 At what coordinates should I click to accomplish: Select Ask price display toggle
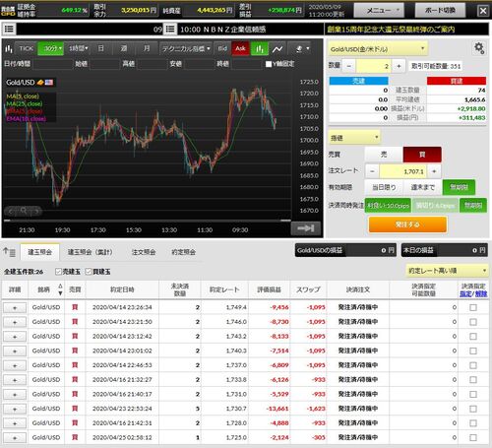[240, 48]
